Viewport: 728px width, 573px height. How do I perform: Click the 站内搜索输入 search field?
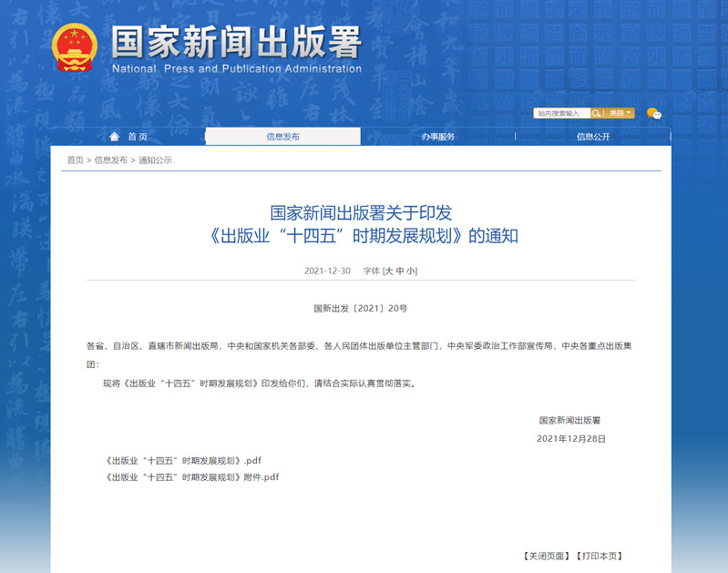561,113
